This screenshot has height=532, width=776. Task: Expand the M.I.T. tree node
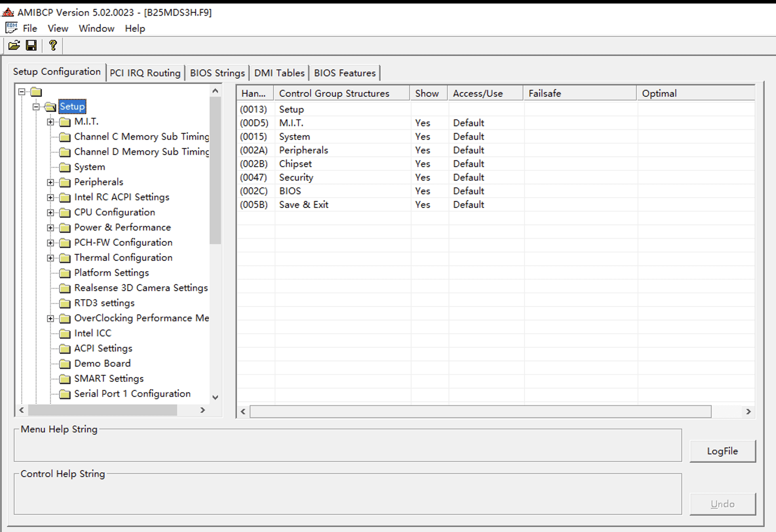click(x=50, y=122)
